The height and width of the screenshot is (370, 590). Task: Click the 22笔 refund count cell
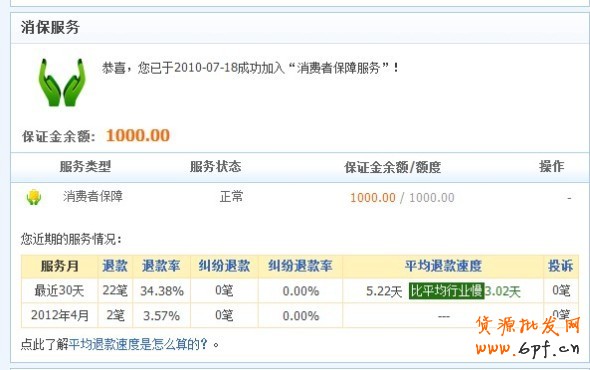(x=115, y=291)
